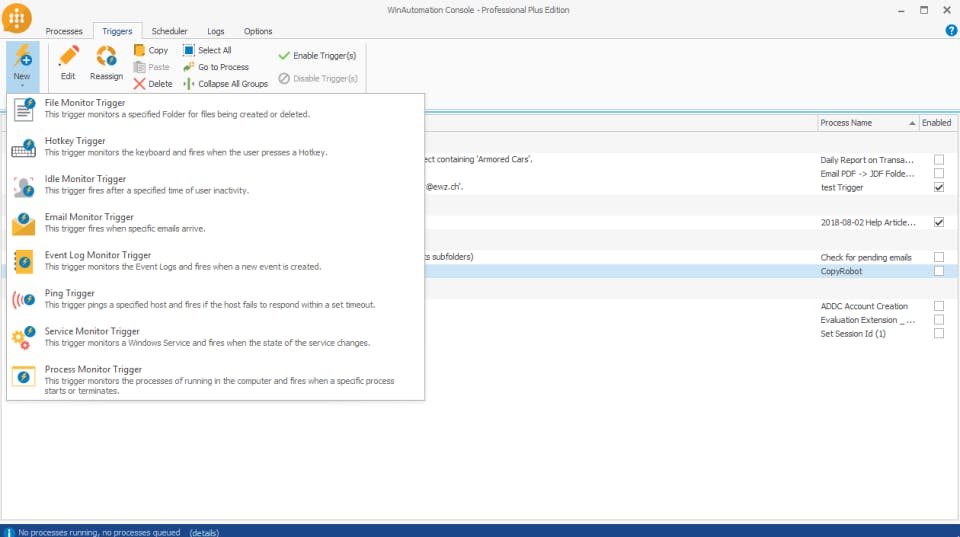Select 'Daily Report on Transa...' cell

point(867,160)
